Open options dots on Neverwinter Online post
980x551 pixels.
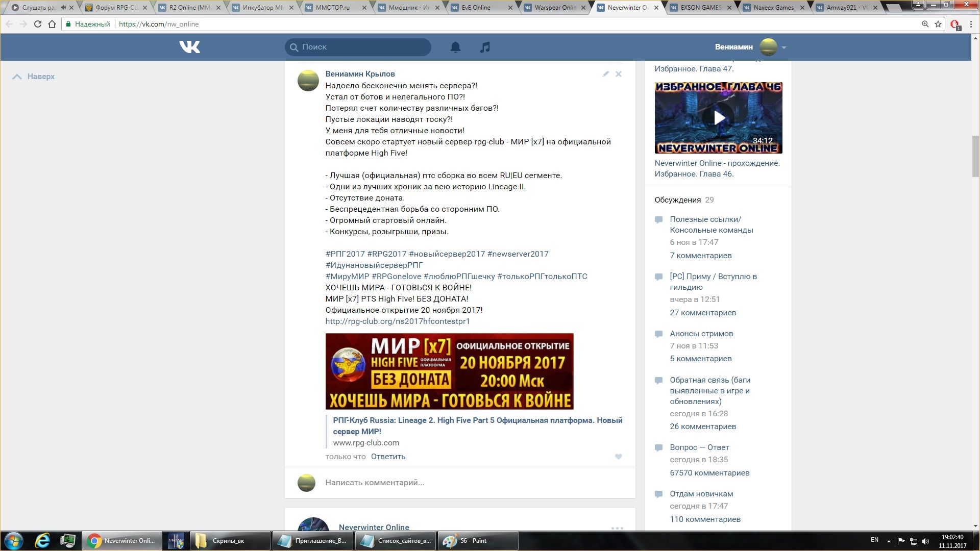coord(617,528)
